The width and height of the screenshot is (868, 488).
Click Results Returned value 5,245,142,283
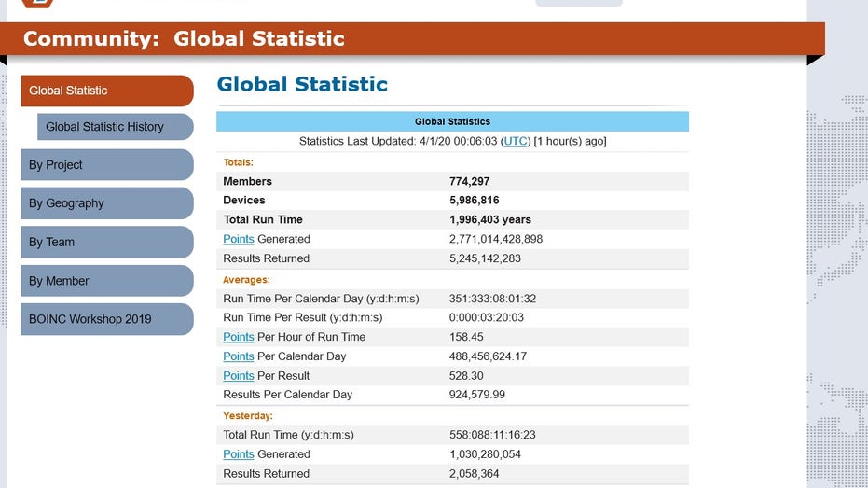coord(485,258)
